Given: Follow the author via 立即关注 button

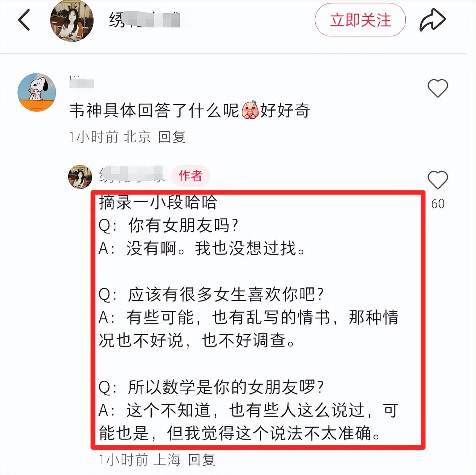Looking at the screenshot, I should (360, 20).
